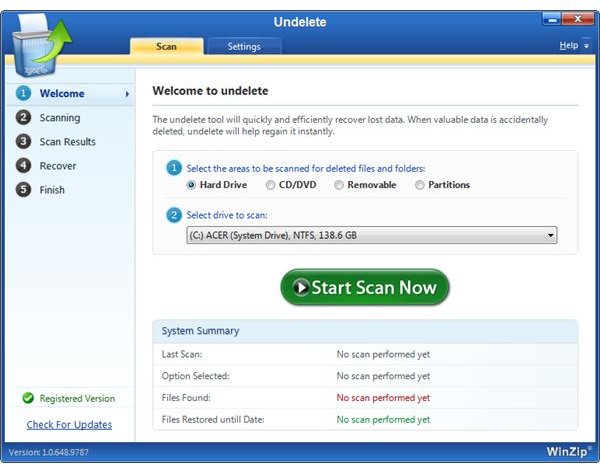The image size is (600, 466).
Task: Click the Files Found label
Action: pyautogui.click(x=186, y=398)
